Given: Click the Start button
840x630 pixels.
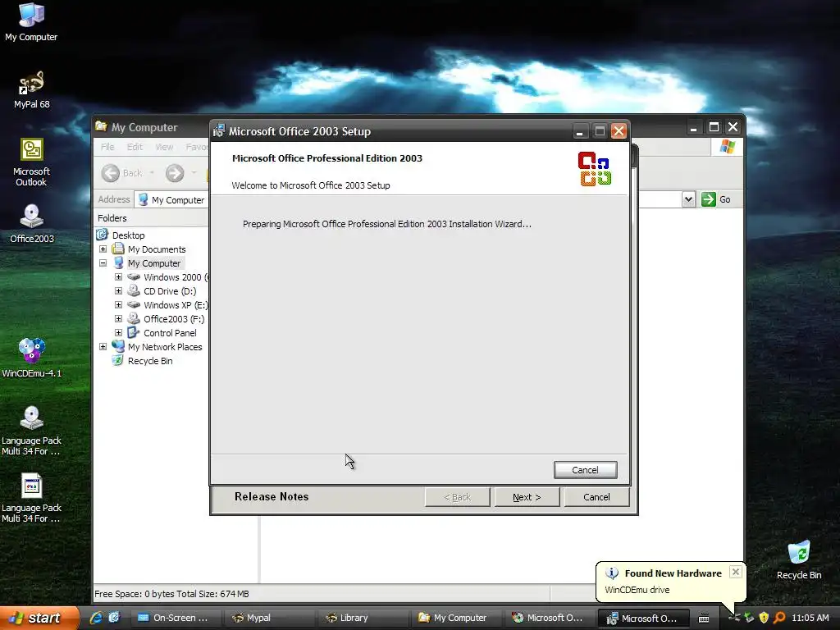Looking at the screenshot, I should click(x=39, y=618).
